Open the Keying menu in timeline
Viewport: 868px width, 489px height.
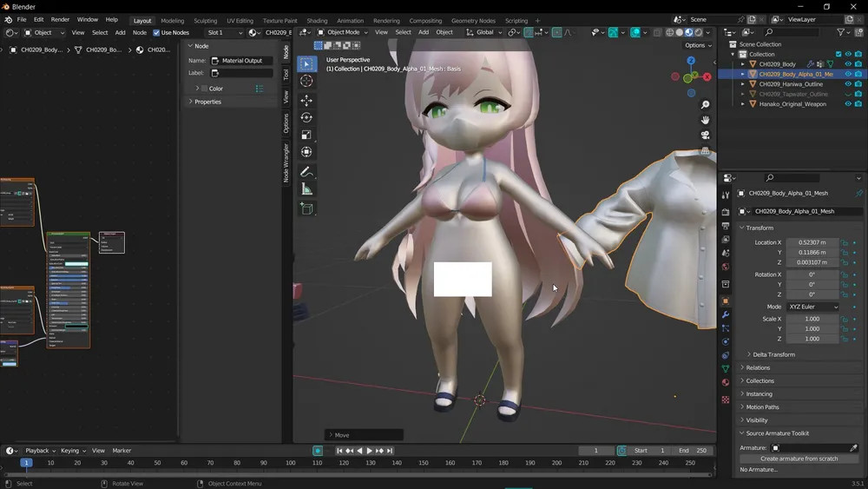pyautogui.click(x=73, y=451)
